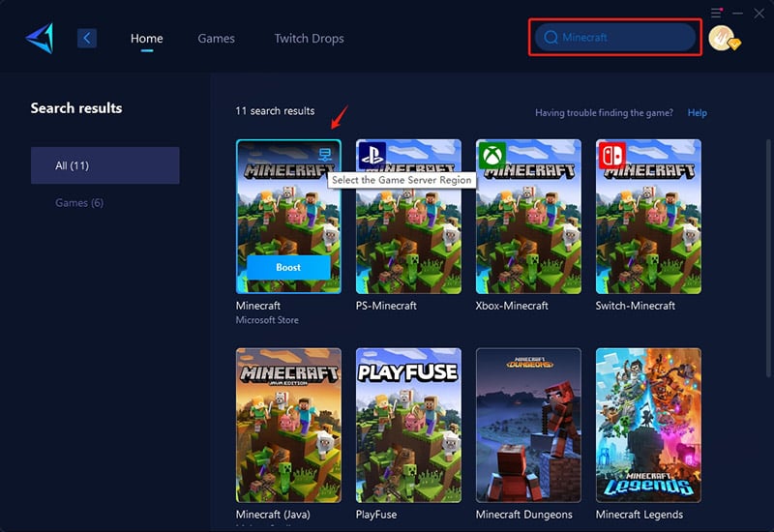This screenshot has width=774, height=532.
Task: Click the Minecraft Dungeons title text
Action: pos(524,515)
